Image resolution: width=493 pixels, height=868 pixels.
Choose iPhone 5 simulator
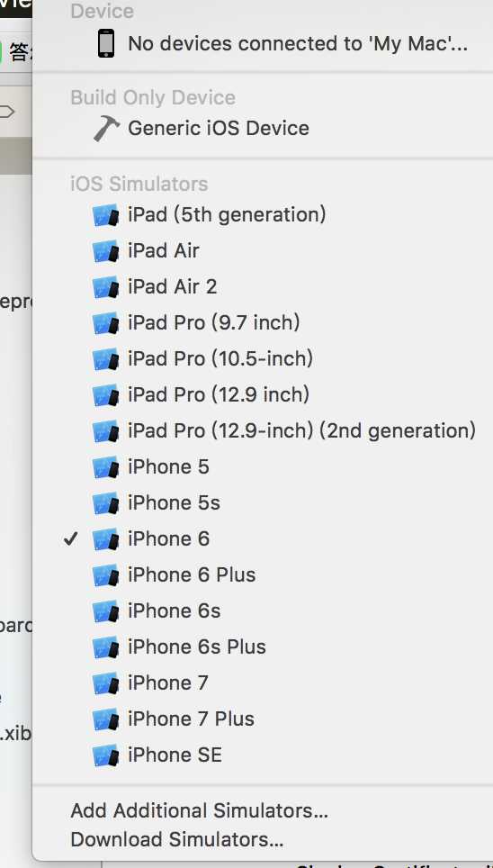coord(263,466)
